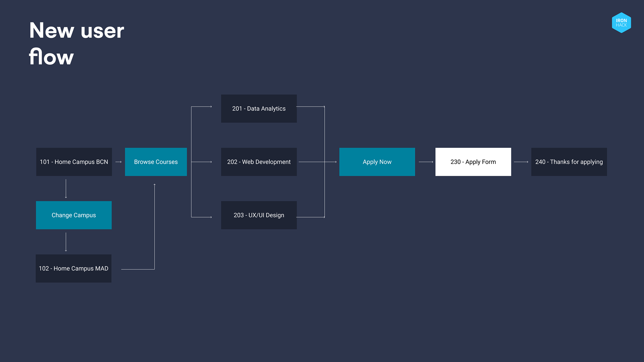Screen dimensions: 644x362
Task: Click the 240 - Thanks for applying box
Action: (x=569, y=162)
